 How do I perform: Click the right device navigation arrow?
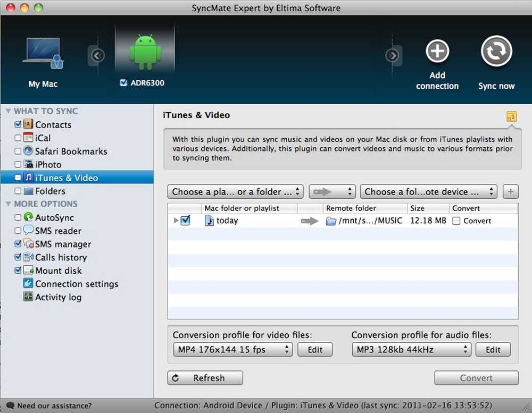393,55
